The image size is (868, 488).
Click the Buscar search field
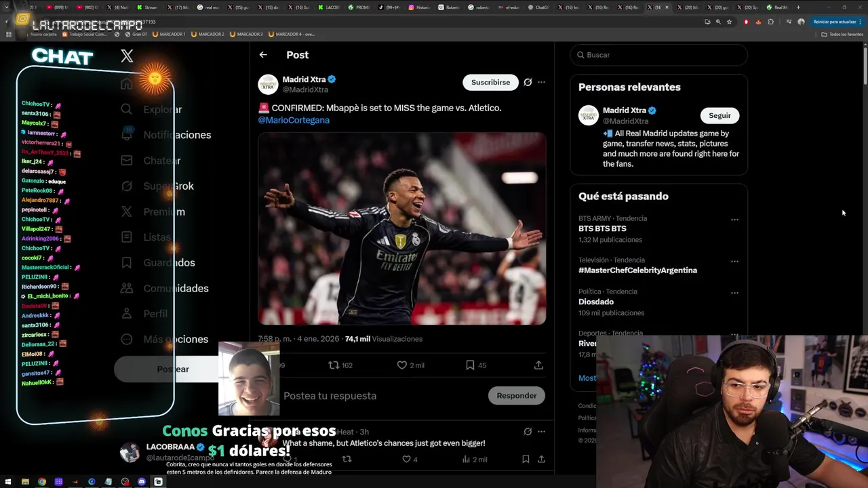pyautogui.click(x=658, y=55)
